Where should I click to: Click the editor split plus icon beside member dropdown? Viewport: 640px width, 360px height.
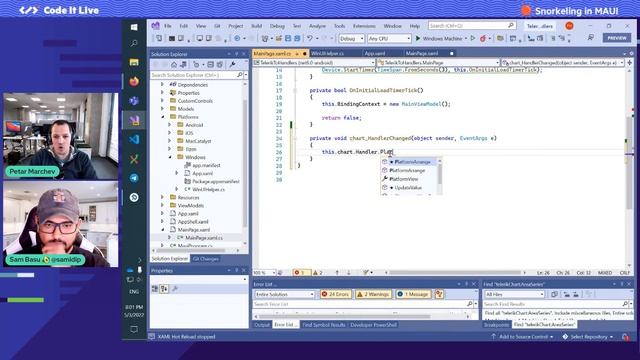tap(629, 62)
